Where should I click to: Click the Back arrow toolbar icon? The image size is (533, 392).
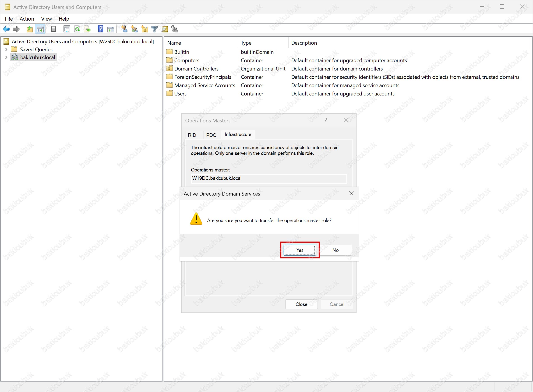[x=6, y=29]
